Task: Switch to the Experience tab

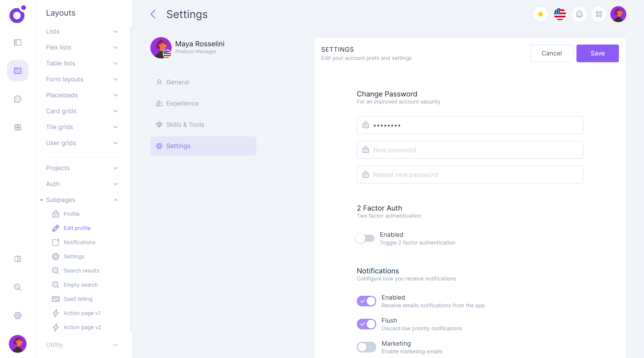Action: (x=182, y=104)
